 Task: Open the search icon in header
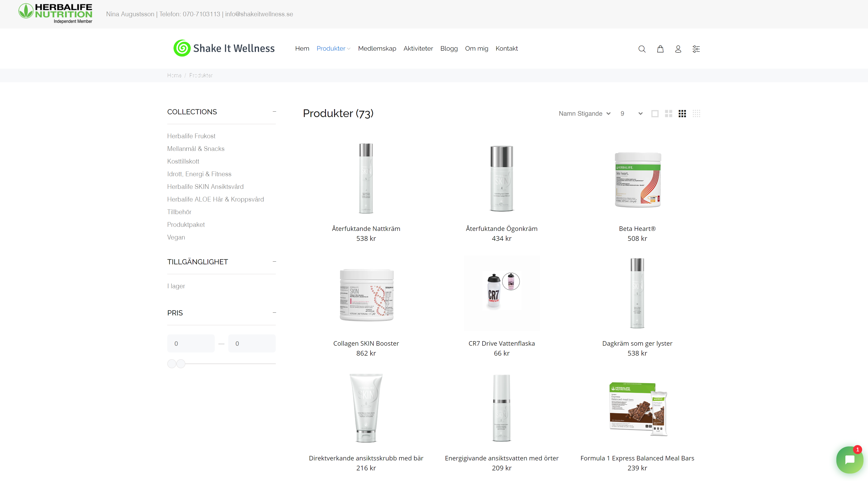642,49
